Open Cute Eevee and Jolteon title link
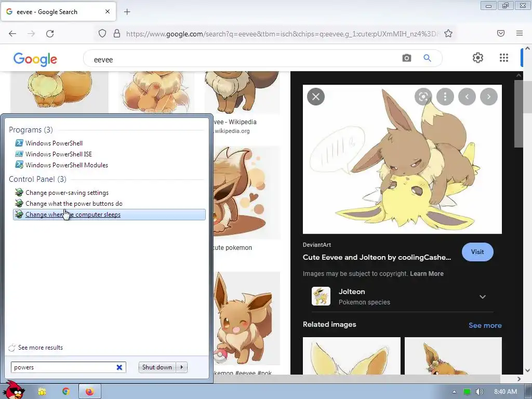 tap(377, 257)
